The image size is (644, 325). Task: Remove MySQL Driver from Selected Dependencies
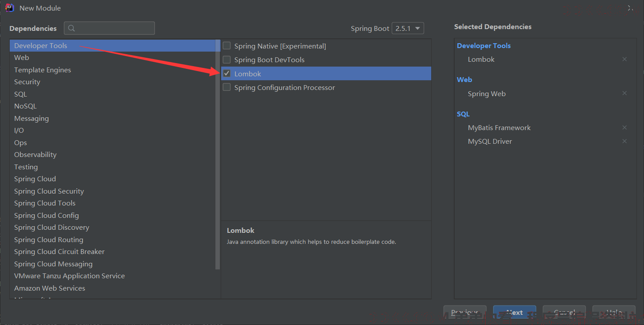tap(625, 141)
